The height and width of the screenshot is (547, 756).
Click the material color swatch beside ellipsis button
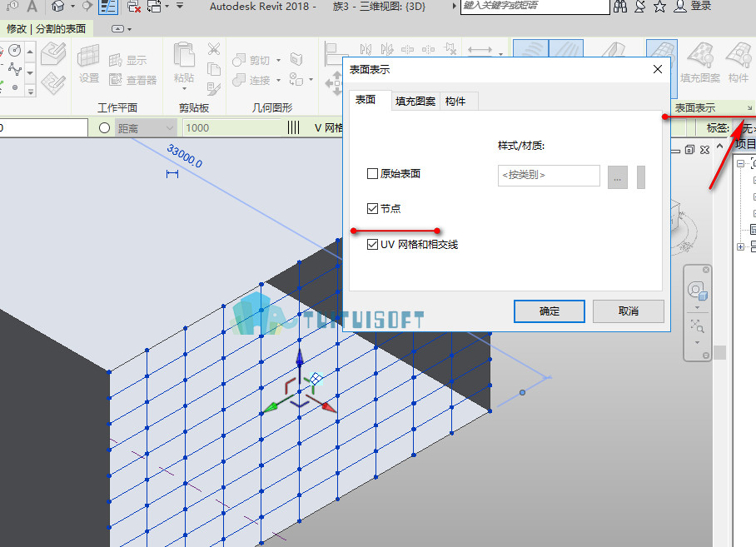coord(641,177)
